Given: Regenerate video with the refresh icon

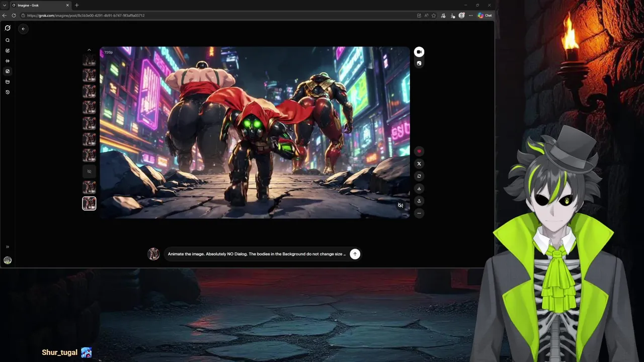Looking at the screenshot, I should (x=419, y=176).
